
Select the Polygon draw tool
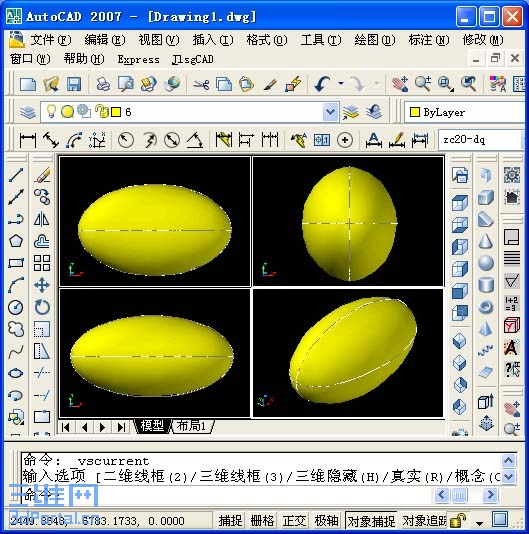[16, 241]
